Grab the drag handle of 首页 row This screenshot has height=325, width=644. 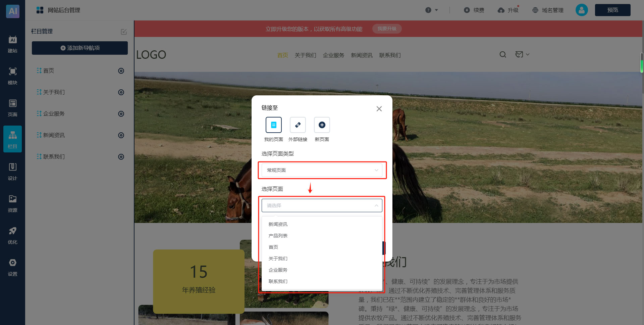point(39,71)
